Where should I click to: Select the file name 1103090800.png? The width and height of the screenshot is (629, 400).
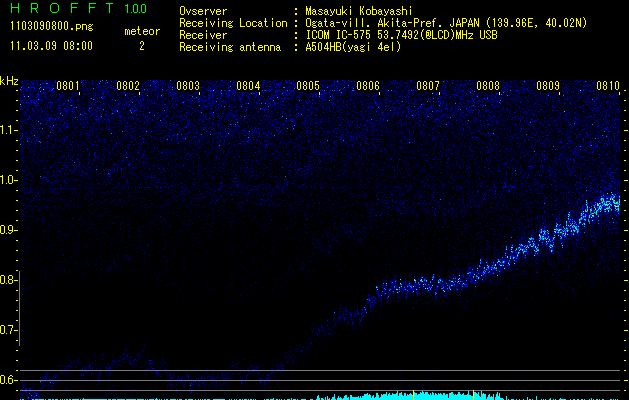(x=52, y=27)
